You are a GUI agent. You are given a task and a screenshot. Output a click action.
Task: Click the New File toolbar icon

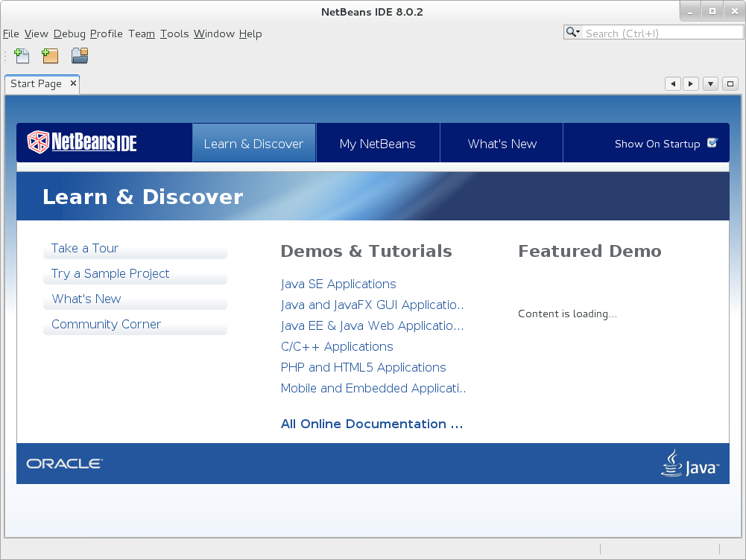(22, 56)
